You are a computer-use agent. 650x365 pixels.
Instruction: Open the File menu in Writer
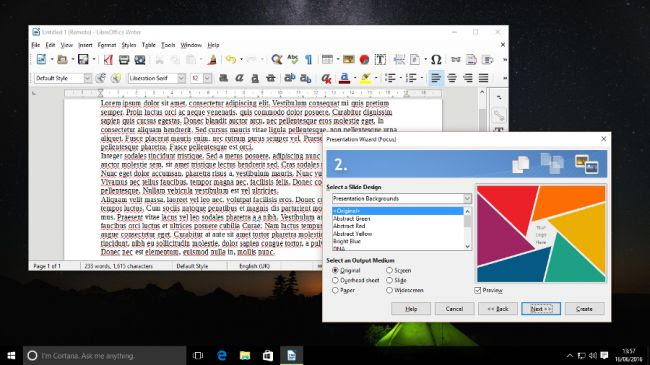pyautogui.click(x=36, y=45)
